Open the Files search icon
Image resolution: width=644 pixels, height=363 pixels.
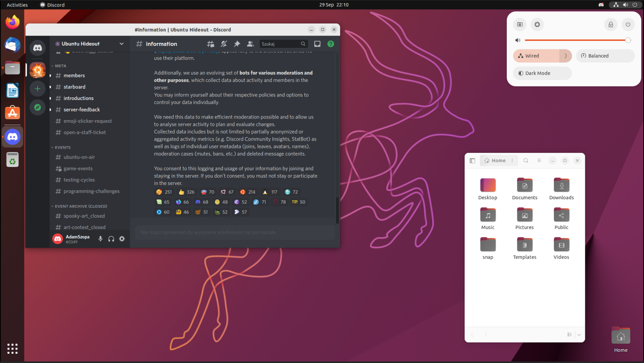525,160
